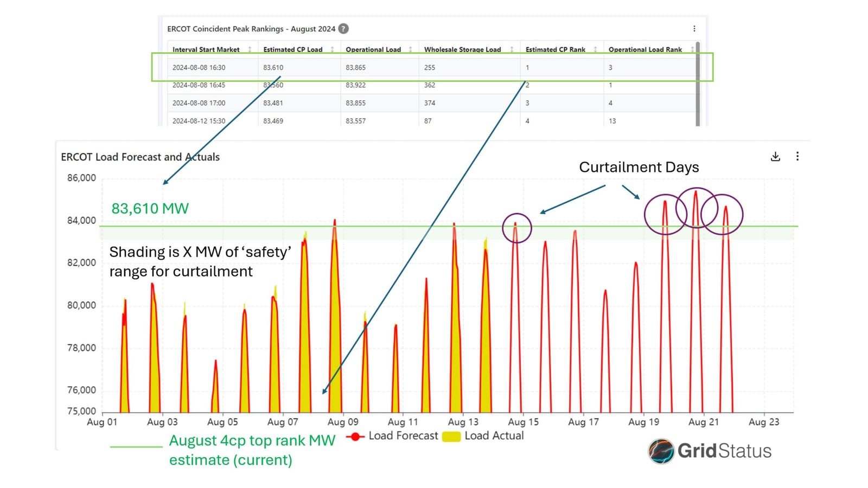Open the help icon beside the rankings title
Viewport: 868px width, 488px height.
click(343, 29)
